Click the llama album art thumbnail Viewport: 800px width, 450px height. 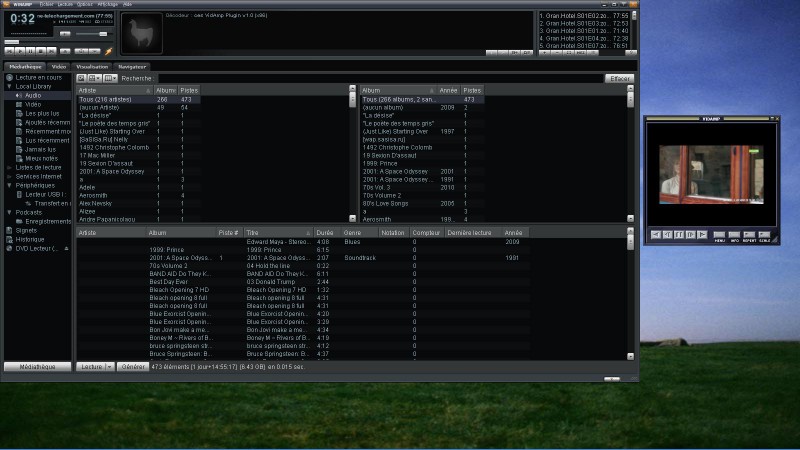(x=142, y=33)
